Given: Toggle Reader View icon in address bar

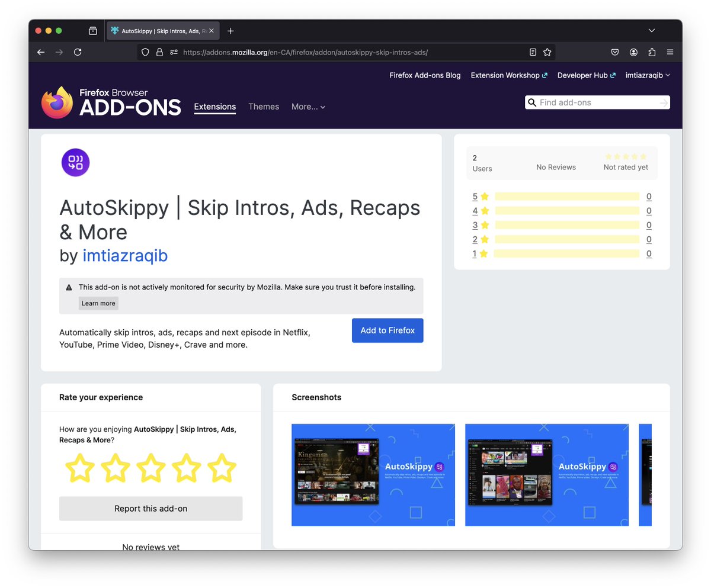Looking at the screenshot, I should pyautogui.click(x=533, y=52).
